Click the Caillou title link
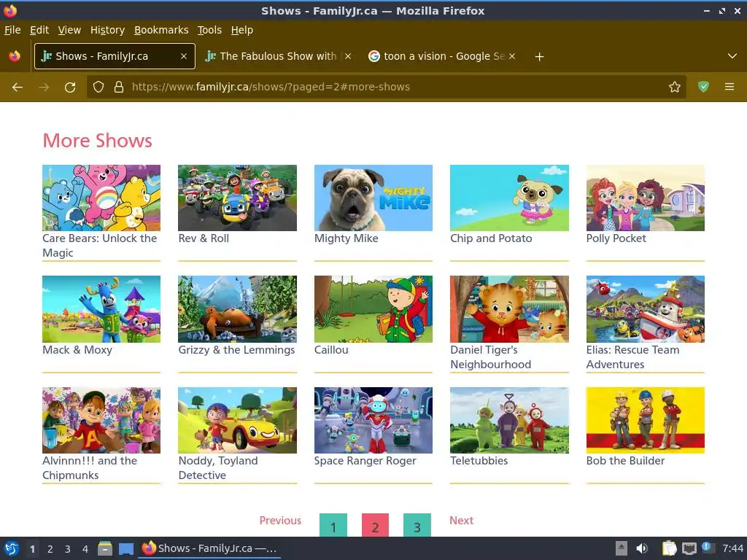747x560 pixels. click(331, 350)
